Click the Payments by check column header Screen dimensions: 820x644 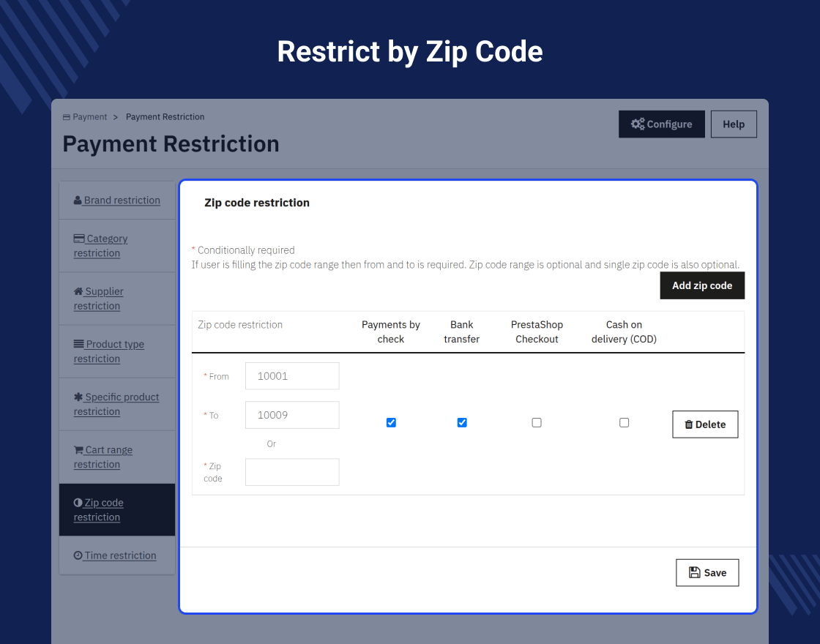point(391,332)
